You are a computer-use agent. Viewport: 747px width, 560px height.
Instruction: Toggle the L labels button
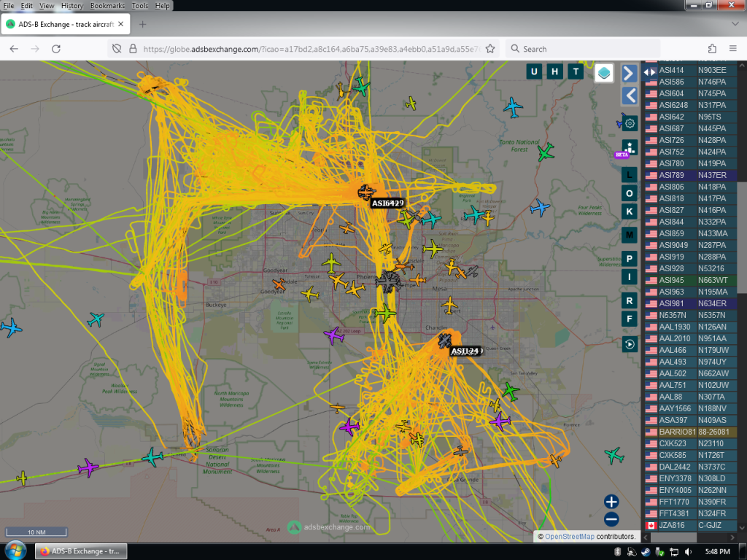[x=630, y=175]
